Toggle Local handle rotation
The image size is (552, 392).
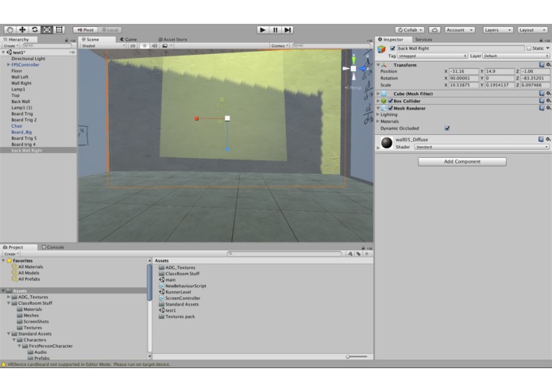click(x=110, y=30)
